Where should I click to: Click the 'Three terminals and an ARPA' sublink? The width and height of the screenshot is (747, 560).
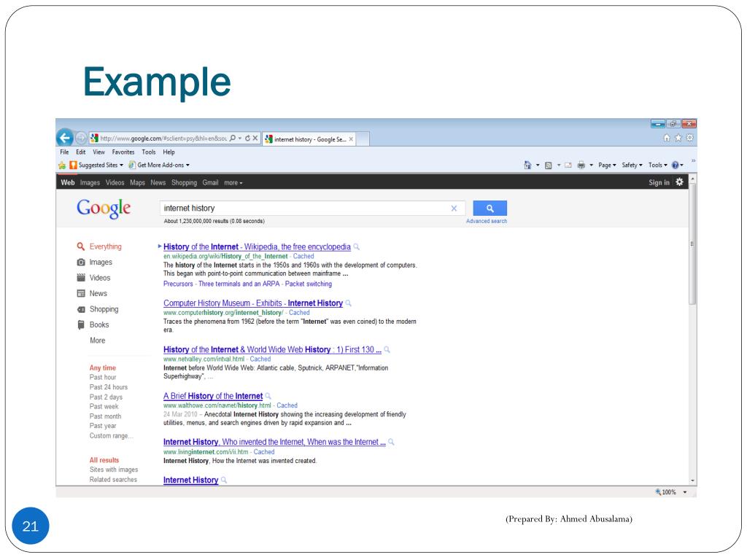239,284
